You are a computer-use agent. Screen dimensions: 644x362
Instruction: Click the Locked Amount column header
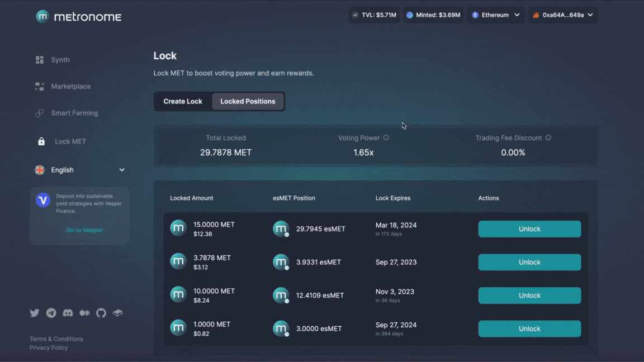coord(191,198)
